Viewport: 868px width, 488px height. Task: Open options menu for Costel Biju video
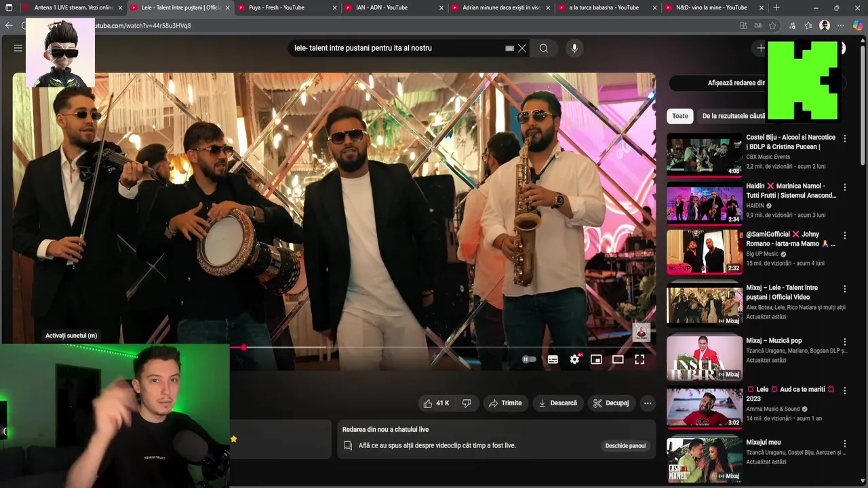845,138
